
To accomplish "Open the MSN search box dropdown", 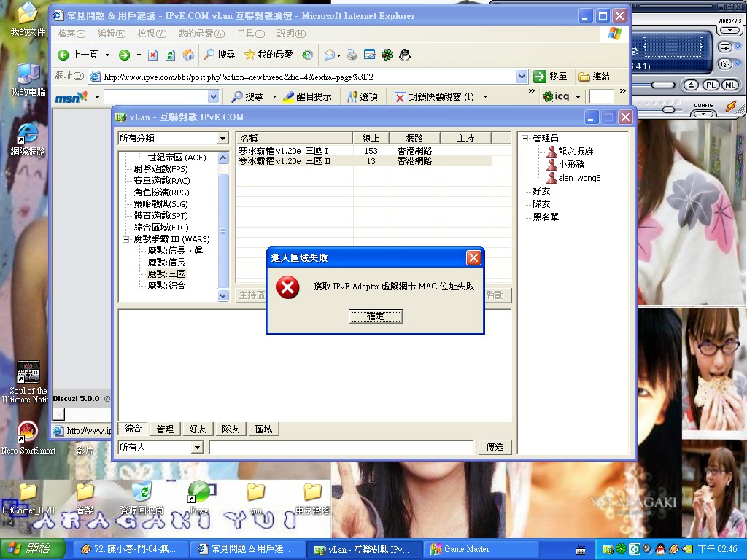I will [x=213, y=97].
